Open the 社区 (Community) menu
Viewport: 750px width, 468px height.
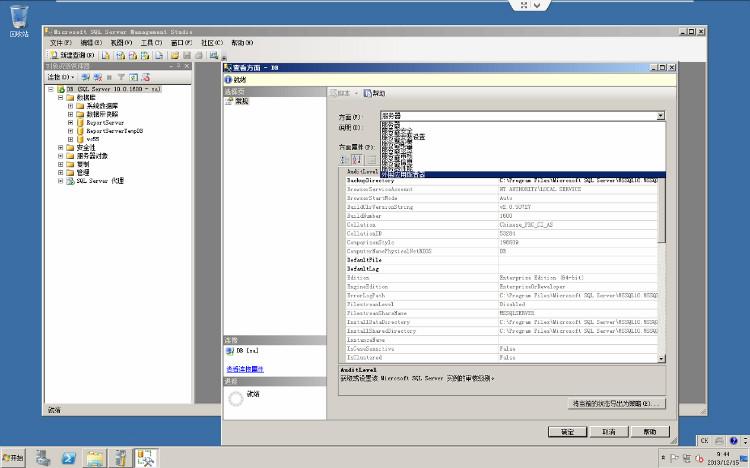211,43
